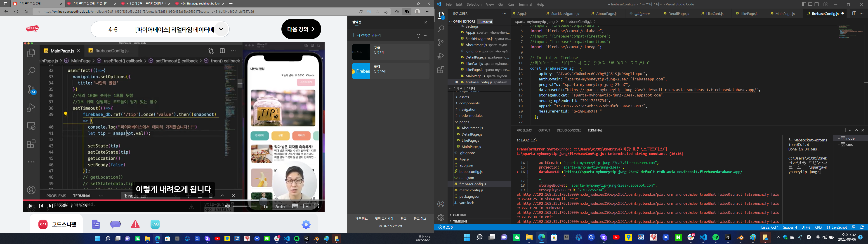Toggle picture-in-picture on the lecture video
The height and width of the screenshot is (244, 868).
306,206
